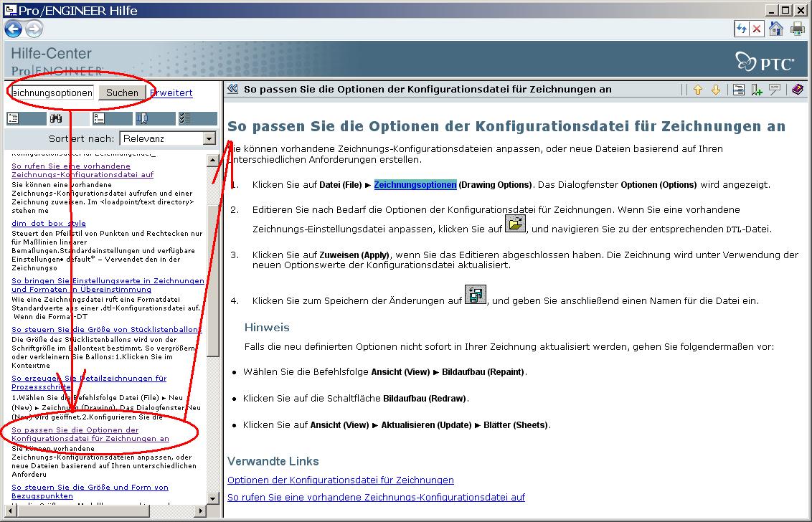Open result about Größe von Stücklistenballons
Screen dimensions: 812x522
[107, 329]
